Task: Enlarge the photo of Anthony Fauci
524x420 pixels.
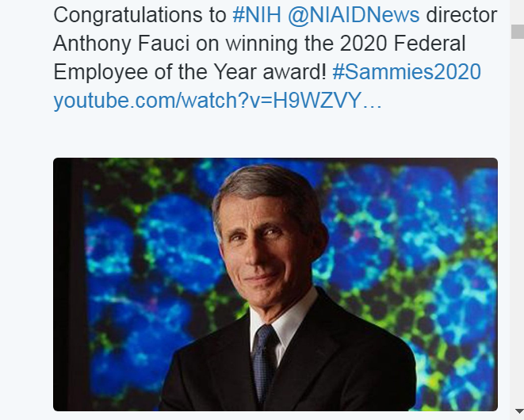Action: point(275,284)
